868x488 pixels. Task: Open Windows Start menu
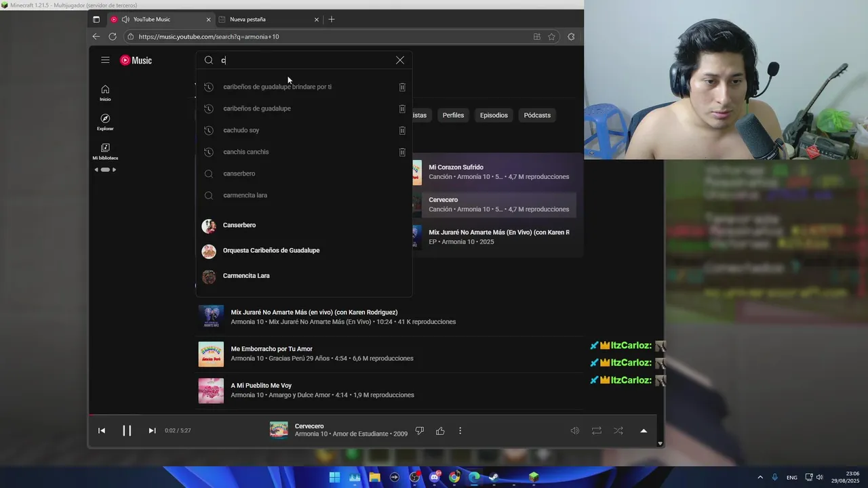[x=335, y=477]
